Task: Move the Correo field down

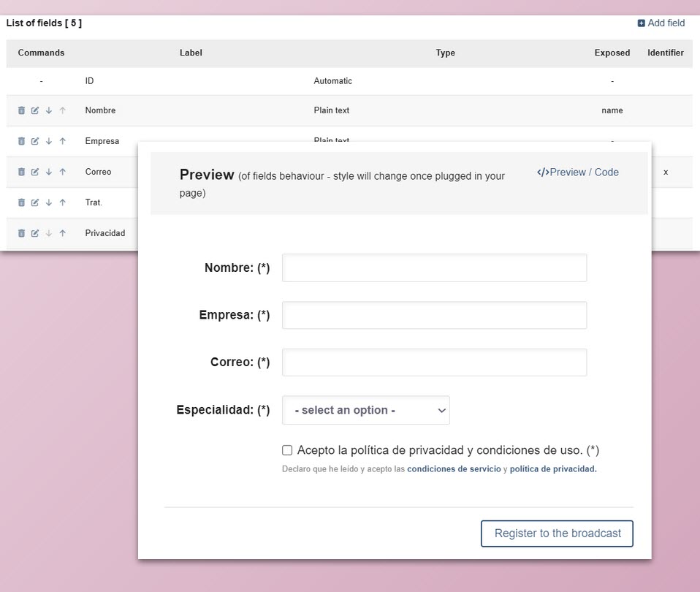Action: pos(49,172)
